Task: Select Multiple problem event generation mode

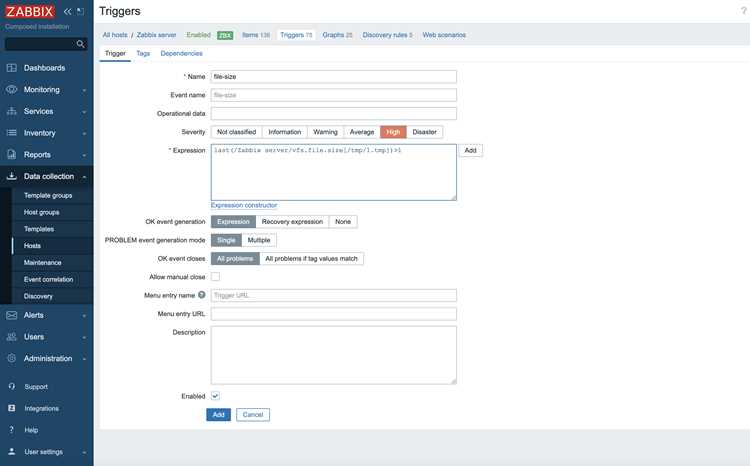Action: 259,240
